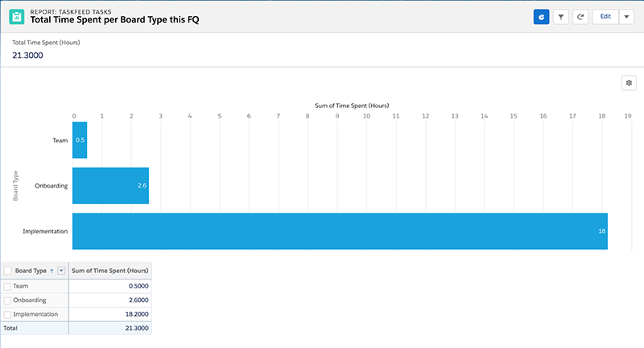Select the Implementation row checkbox
The width and height of the screenshot is (644, 348).
[7, 313]
